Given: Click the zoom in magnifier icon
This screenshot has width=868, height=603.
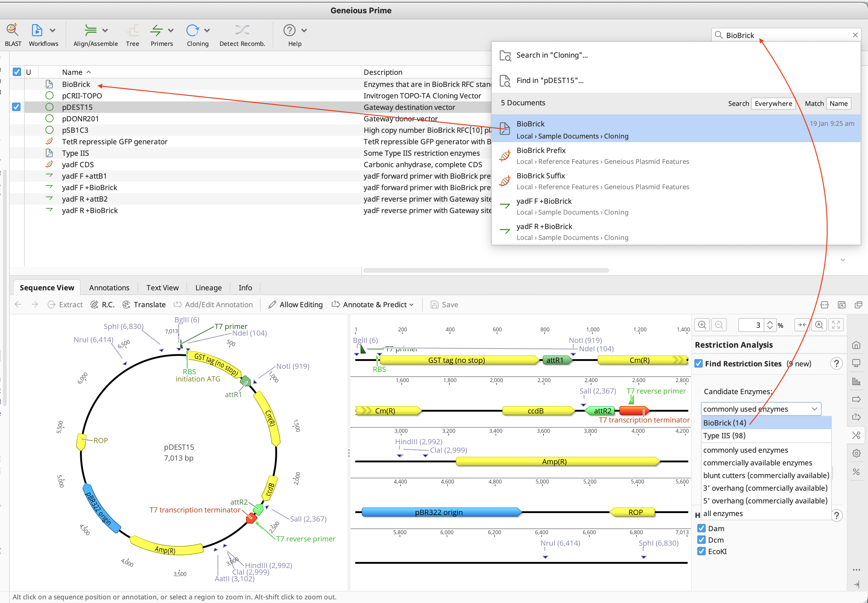Looking at the screenshot, I should click(702, 325).
